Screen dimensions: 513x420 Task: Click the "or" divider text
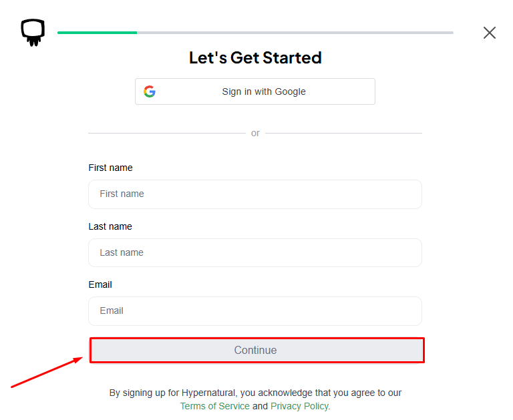click(x=255, y=134)
